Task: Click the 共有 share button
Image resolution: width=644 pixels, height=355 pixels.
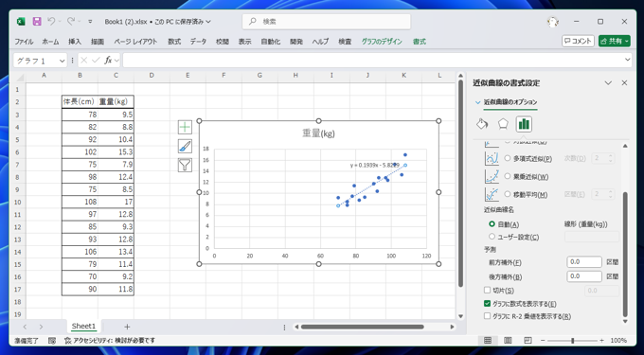Action: coord(614,41)
